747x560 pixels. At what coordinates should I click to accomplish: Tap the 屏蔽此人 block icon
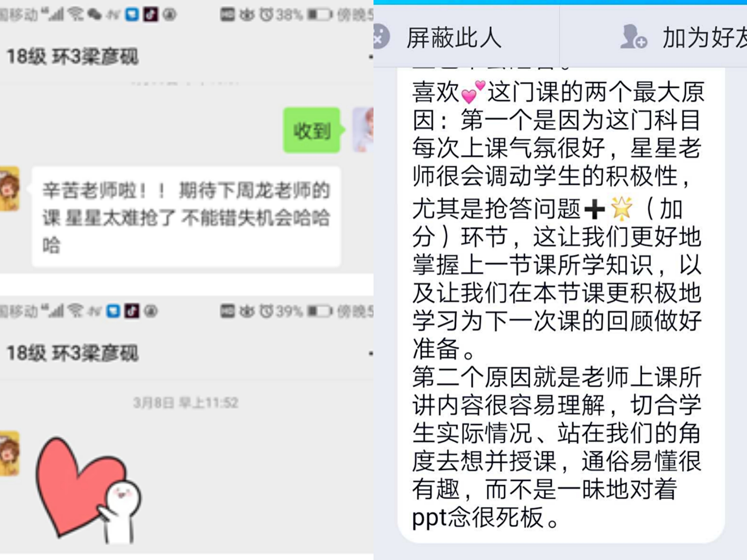380,36
